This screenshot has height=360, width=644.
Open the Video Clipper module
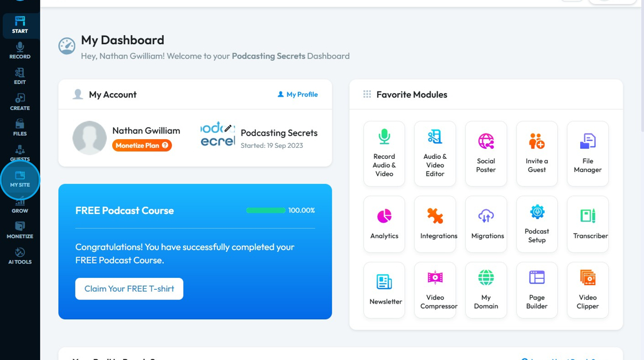point(588,290)
